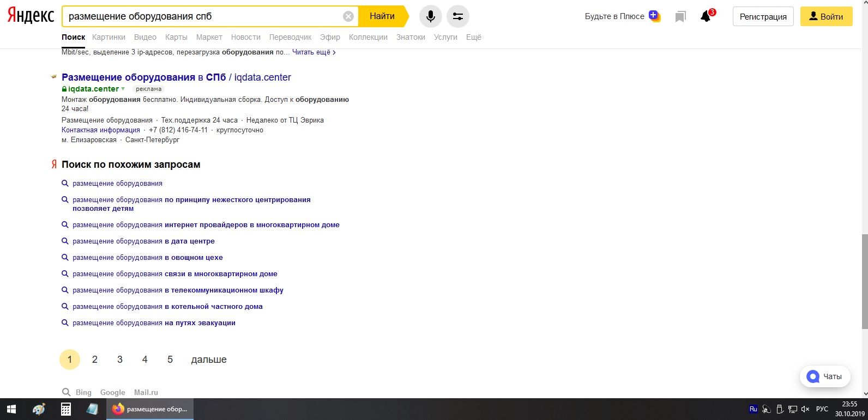The image size is (868, 420).
Task: Select suggestion связи в многоквартирном доме
Action: (x=175, y=274)
